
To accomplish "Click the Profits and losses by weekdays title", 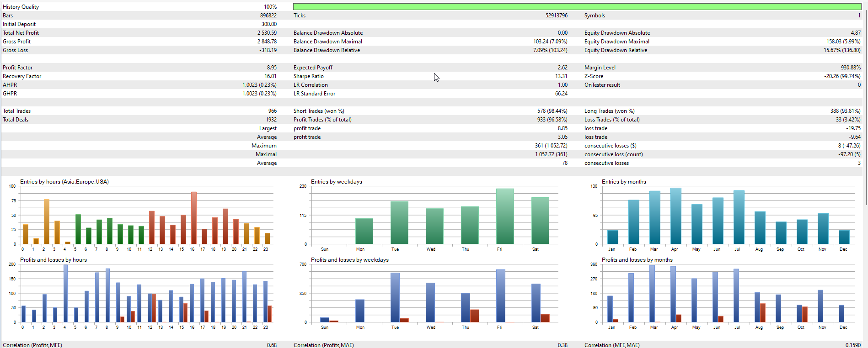I will pyautogui.click(x=350, y=260).
